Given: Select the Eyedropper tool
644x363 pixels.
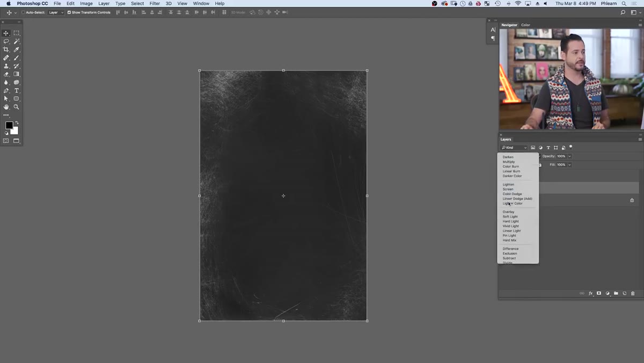Looking at the screenshot, I should 16,49.
